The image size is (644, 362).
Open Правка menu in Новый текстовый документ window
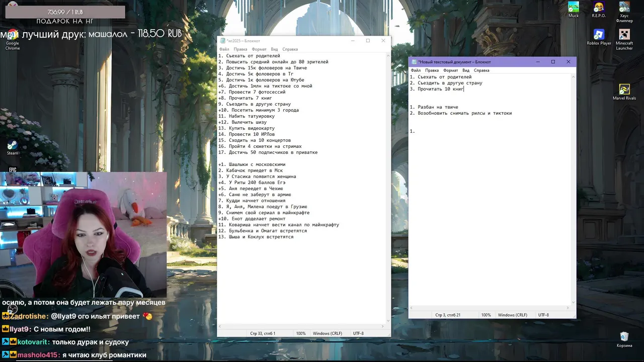pos(432,70)
